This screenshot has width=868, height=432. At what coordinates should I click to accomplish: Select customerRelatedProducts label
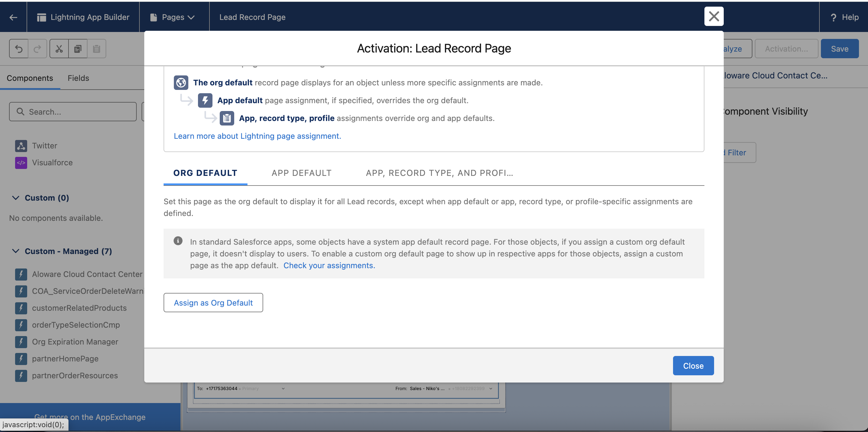click(x=79, y=308)
